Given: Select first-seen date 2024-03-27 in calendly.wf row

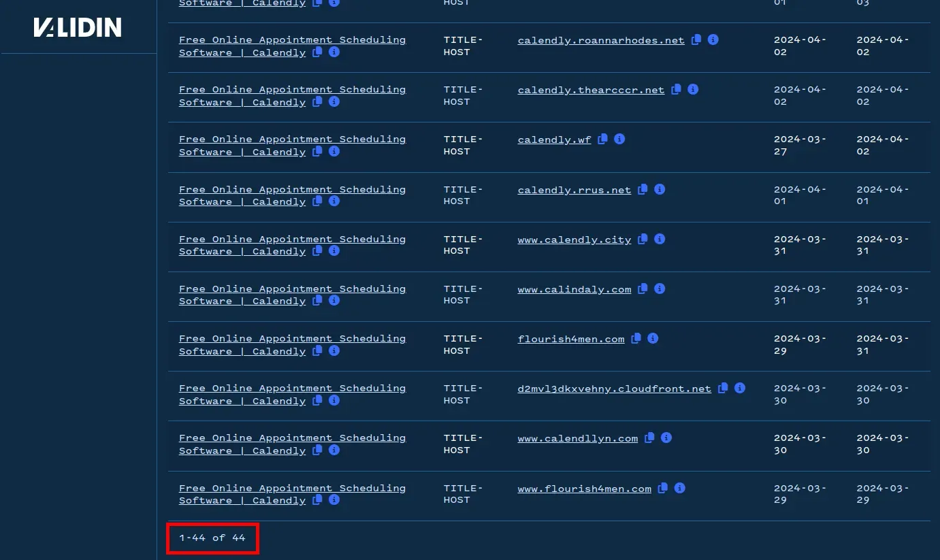Looking at the screenshot, I should pyautogui.click(x=800, y=145).
